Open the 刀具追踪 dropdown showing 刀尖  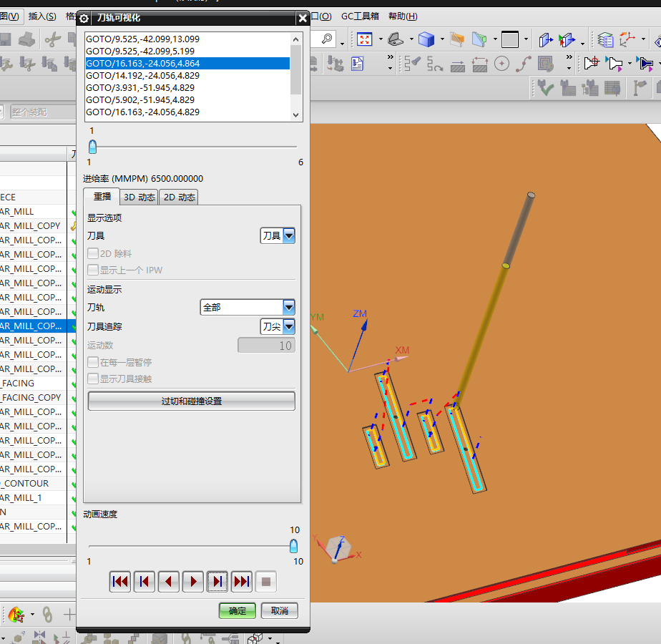[288, 326]
